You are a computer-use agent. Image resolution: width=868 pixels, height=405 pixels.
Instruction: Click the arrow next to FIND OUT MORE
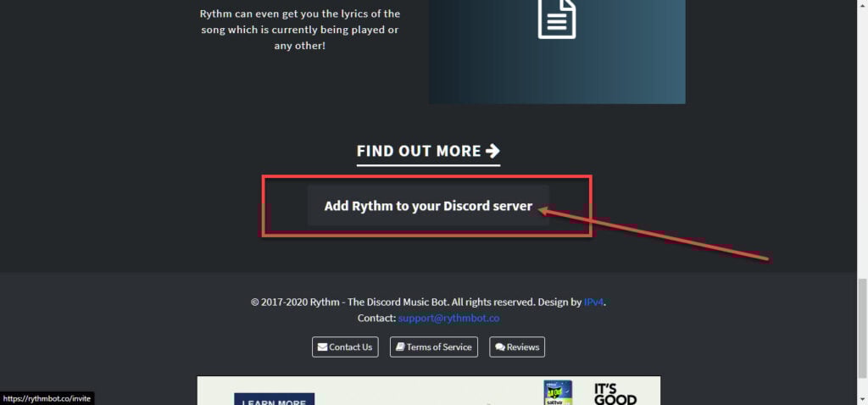coord(492,151)
